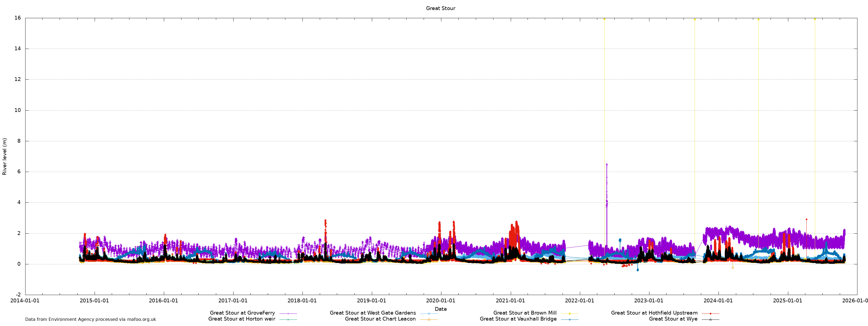
Task: Click the yellow Brown Mill legend marker
Action: click(569, 314)
